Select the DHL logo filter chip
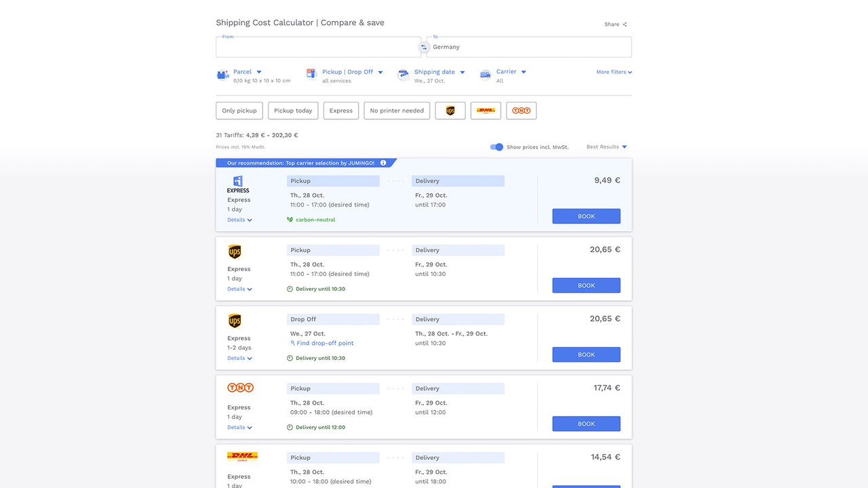Viewport: 868px width, 488px height. (x=486, y=110)
